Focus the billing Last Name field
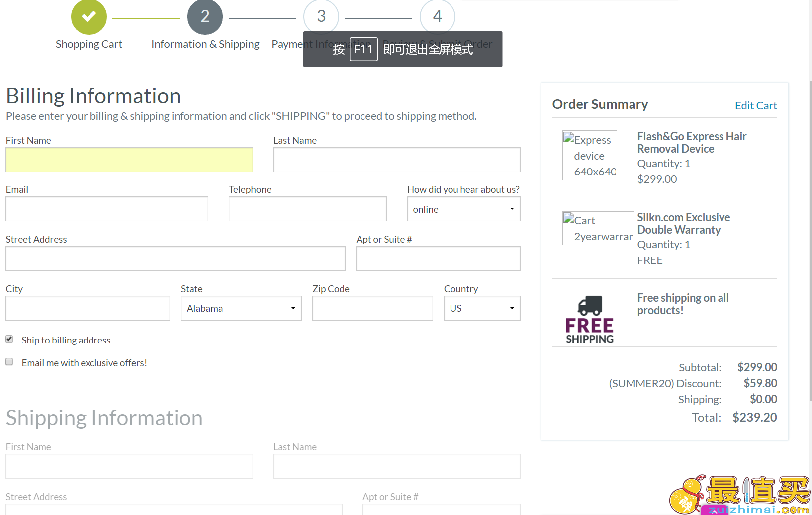Screen dimensions: 812x515 coord(397,160)
